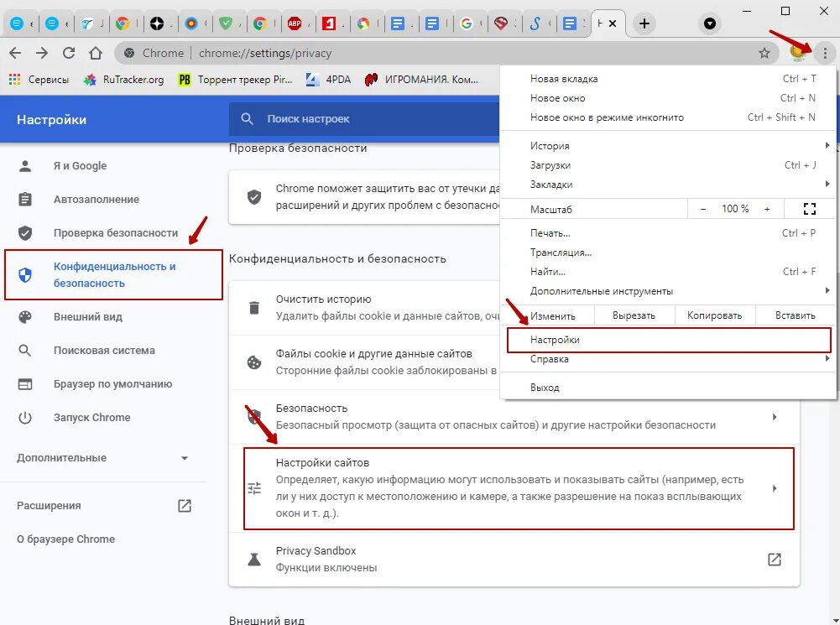Click the Поиск настроек search field

(364, 119)
